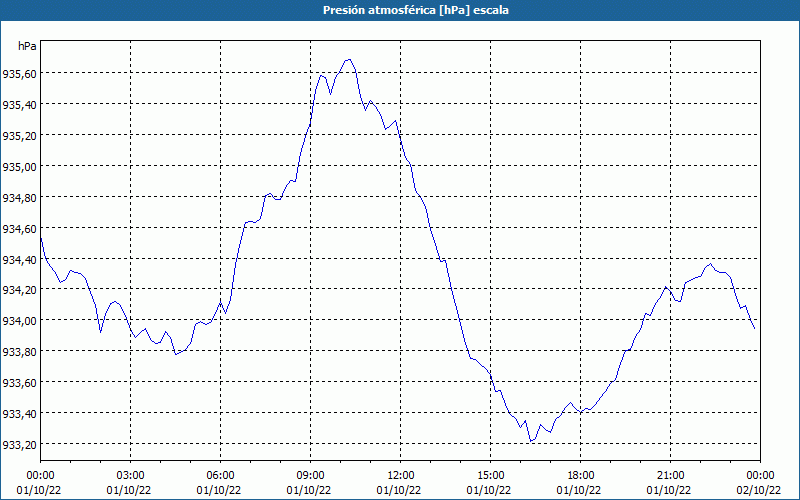Click the 18:00 time axis label
This screenshot has height=500, width=800.
click(x=581, y=476)
